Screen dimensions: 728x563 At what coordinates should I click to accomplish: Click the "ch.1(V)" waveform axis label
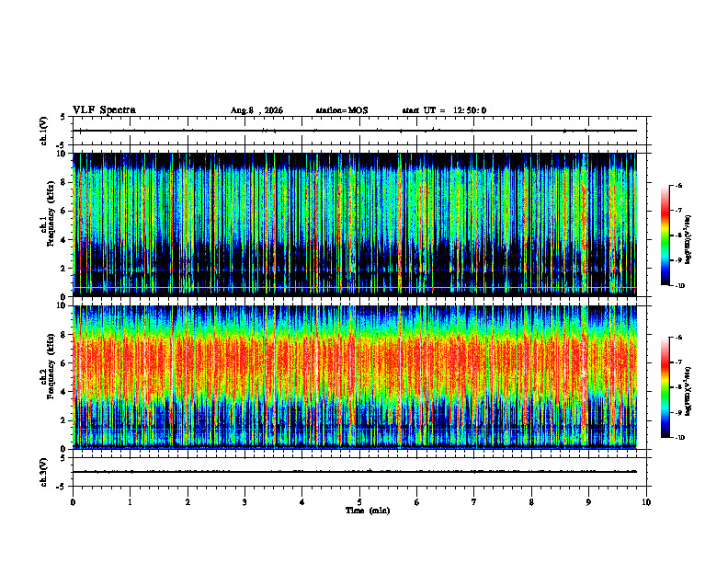tap(44, 131)
